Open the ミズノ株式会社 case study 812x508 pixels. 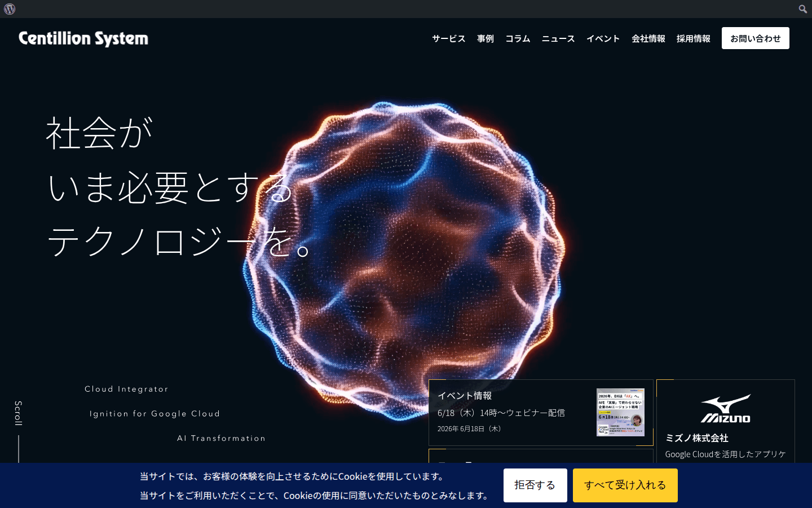point(697,438)
